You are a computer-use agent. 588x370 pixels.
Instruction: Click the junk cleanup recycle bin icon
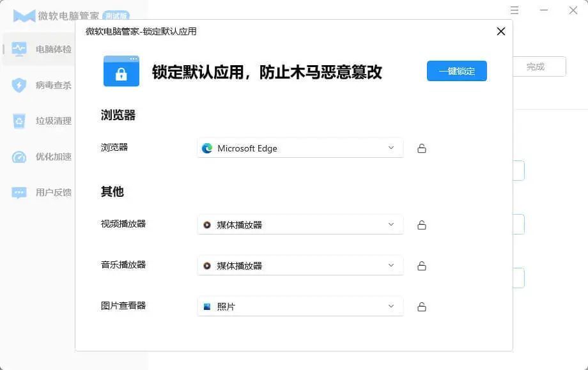[x=19, y=121]
